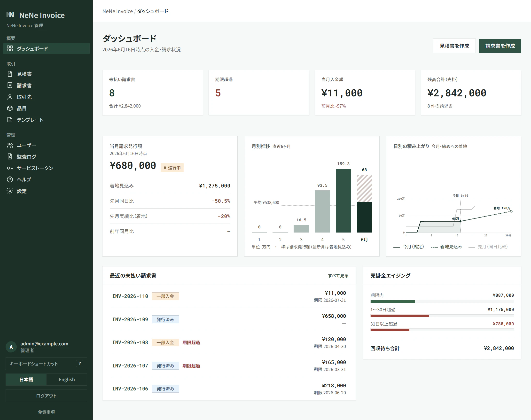This screenshot has width=531, height=420.
Task: Click 発行済み badge on INV-2026-109
Action: (165, 319)
